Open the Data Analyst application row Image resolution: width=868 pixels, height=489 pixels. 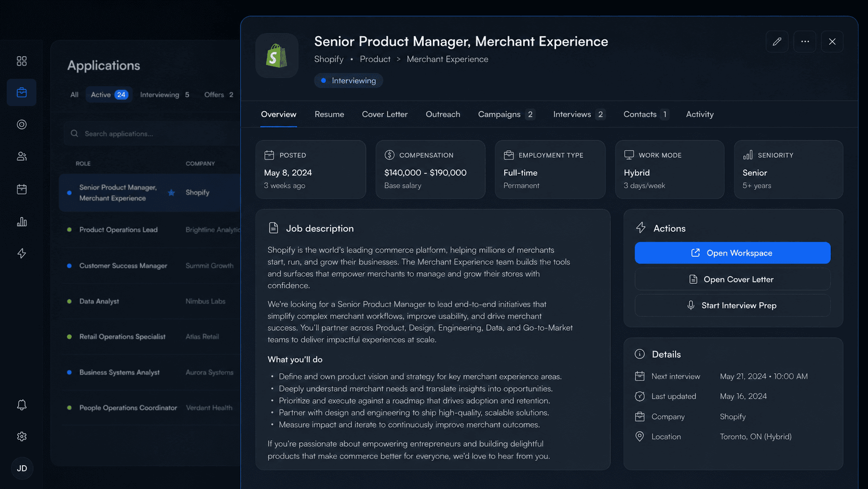click(x=150, y=301)
